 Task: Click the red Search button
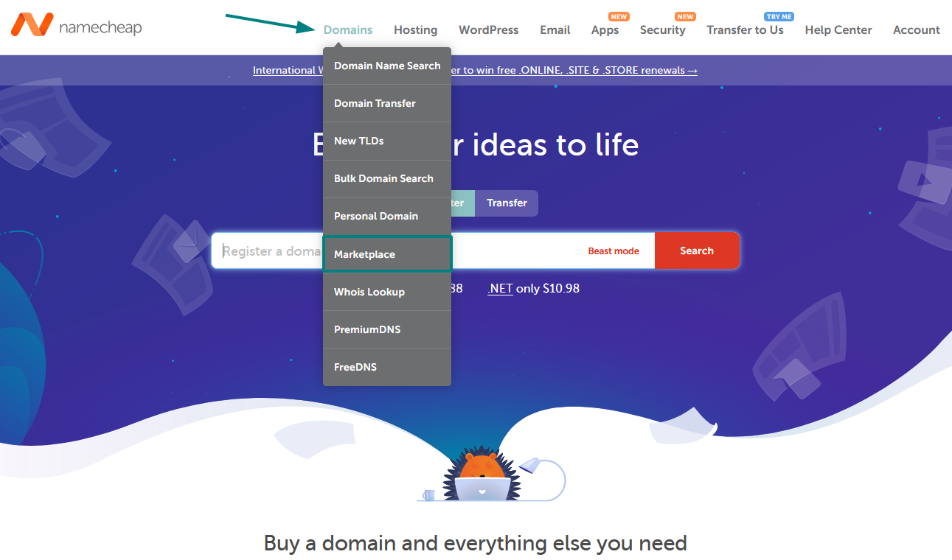pyautogui.click(x=697, y=251)
